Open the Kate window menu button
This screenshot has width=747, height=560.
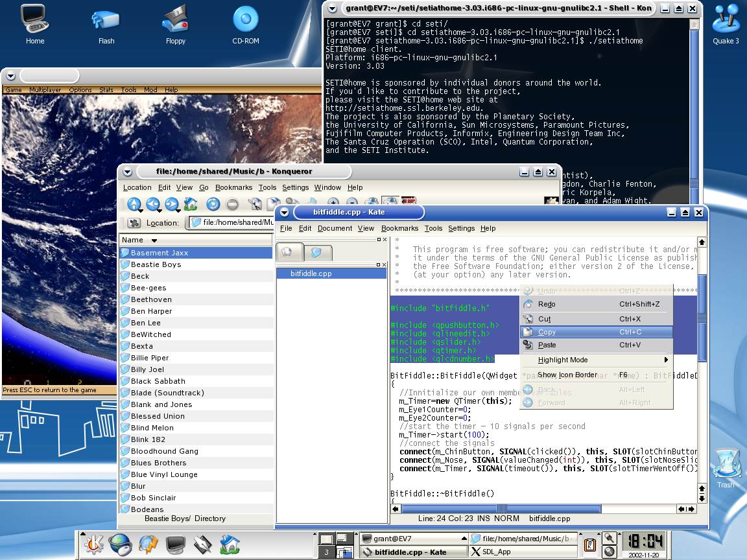(x=285, y=213)
